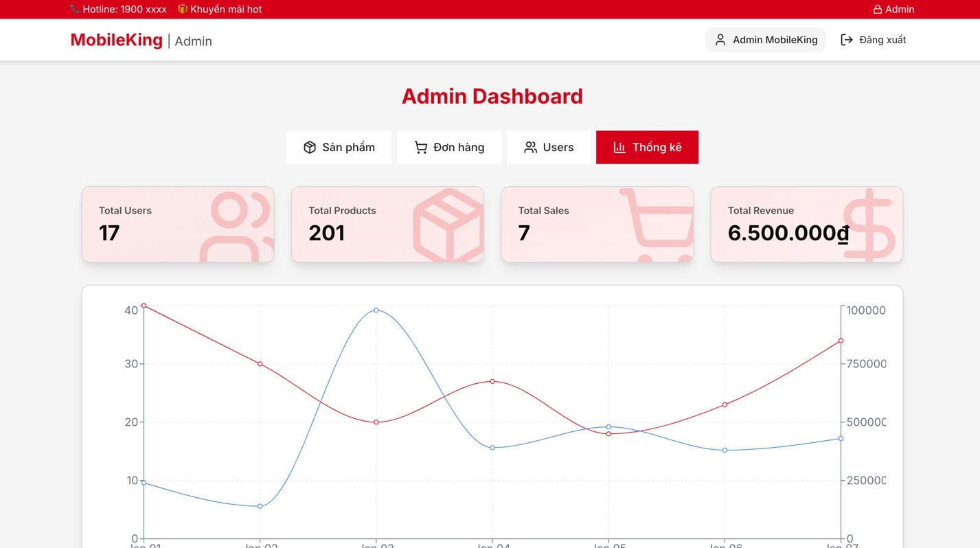Click the blue line peak point on the third date
Image resolution: width=980 pixels, height=548 pixels.
[x=376, y=310]
